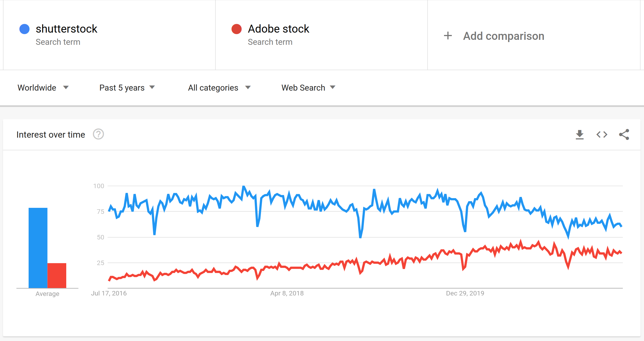Open the embed code view
This screenshot has width=644, height=341.
tap(601, 134)
